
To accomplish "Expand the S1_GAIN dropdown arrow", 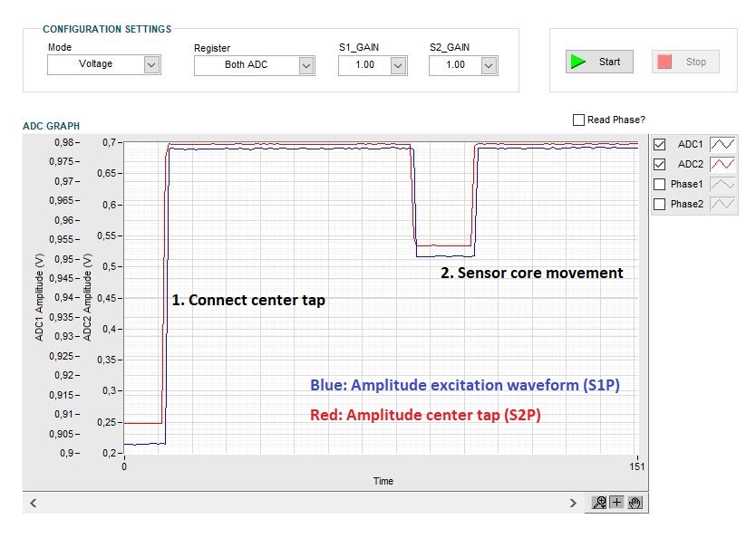I will point(398,65).
